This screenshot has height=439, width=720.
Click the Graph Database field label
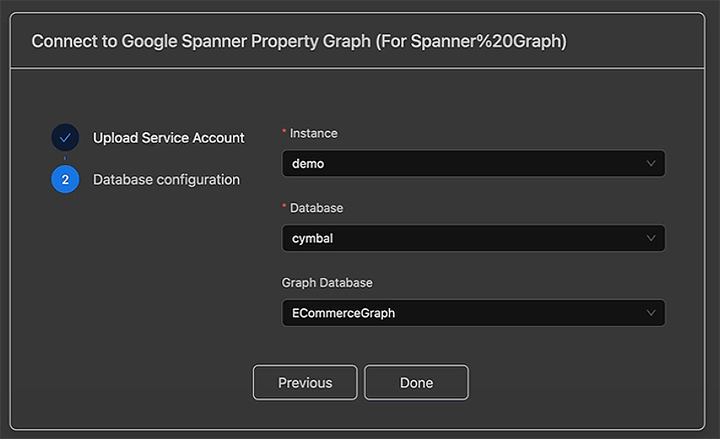(327, 283)
